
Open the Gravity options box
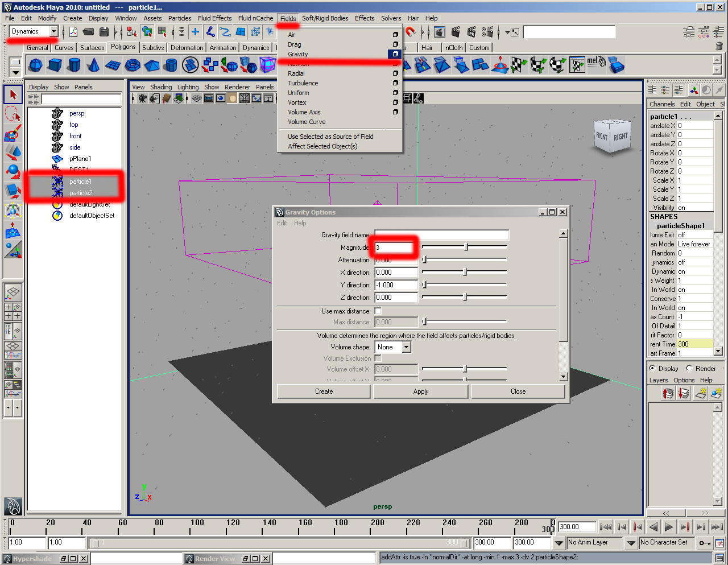coord(395,54)
